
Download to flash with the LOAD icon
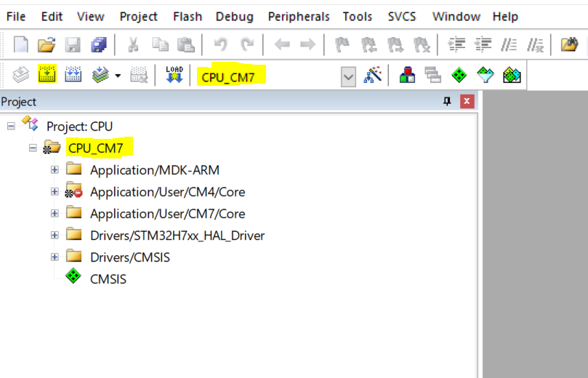tap(174, 74)
